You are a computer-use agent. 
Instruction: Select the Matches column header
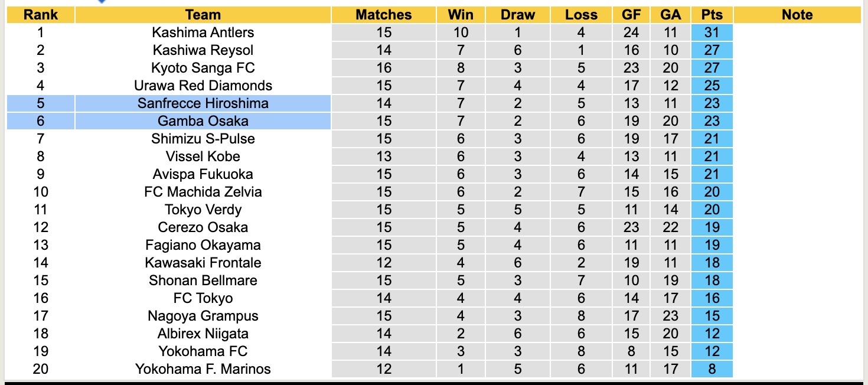(x=383, y=15)
